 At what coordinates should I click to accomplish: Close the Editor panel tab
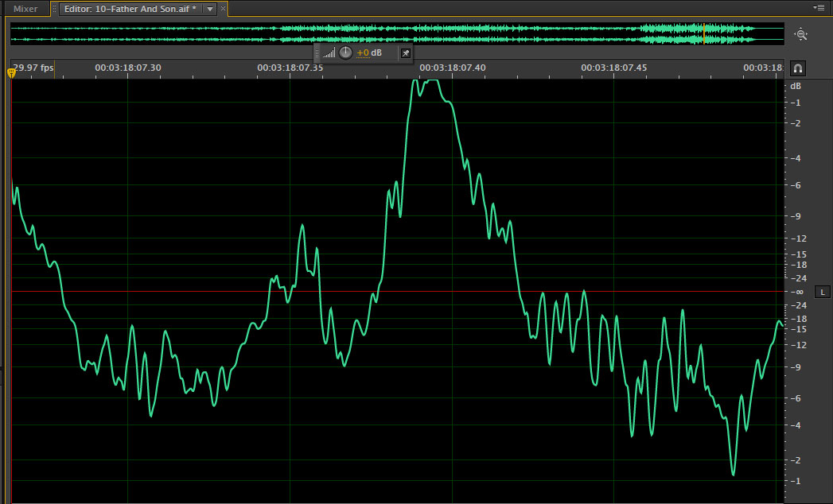223,9
